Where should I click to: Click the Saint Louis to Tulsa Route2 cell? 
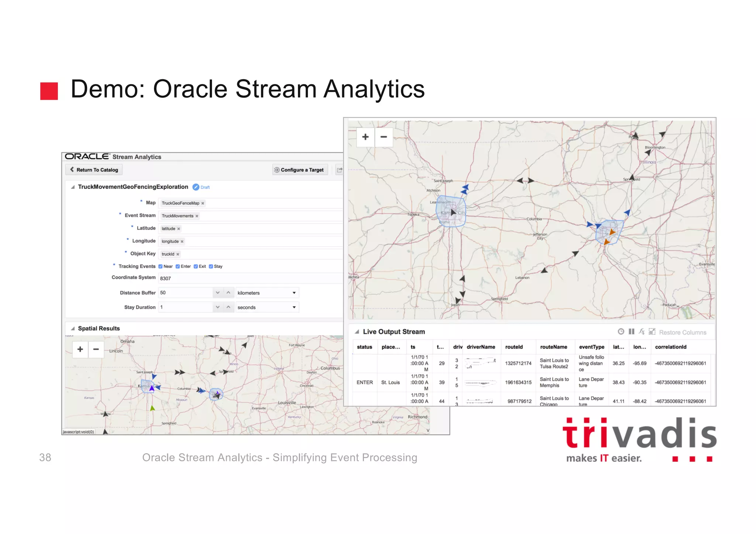[554, 364]
